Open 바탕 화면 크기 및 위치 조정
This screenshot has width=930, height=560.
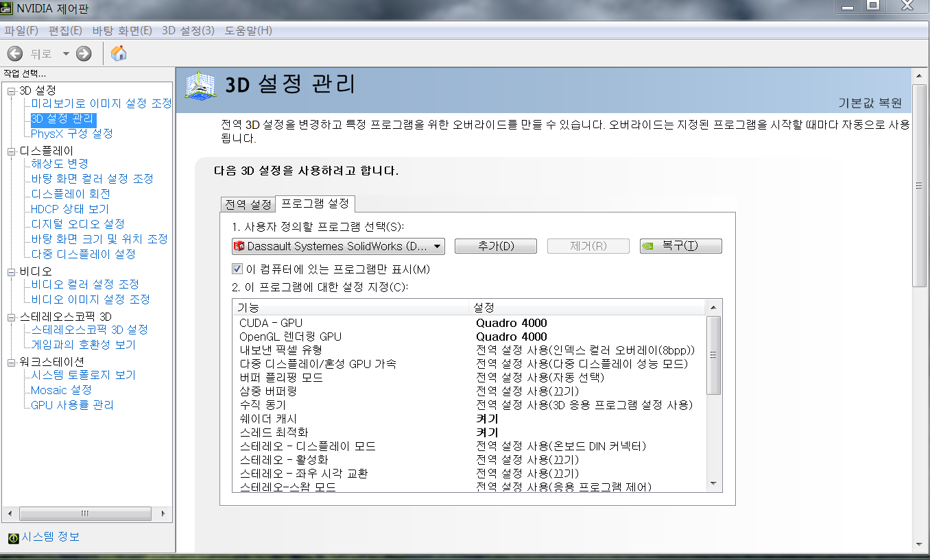tap(99, 239)
